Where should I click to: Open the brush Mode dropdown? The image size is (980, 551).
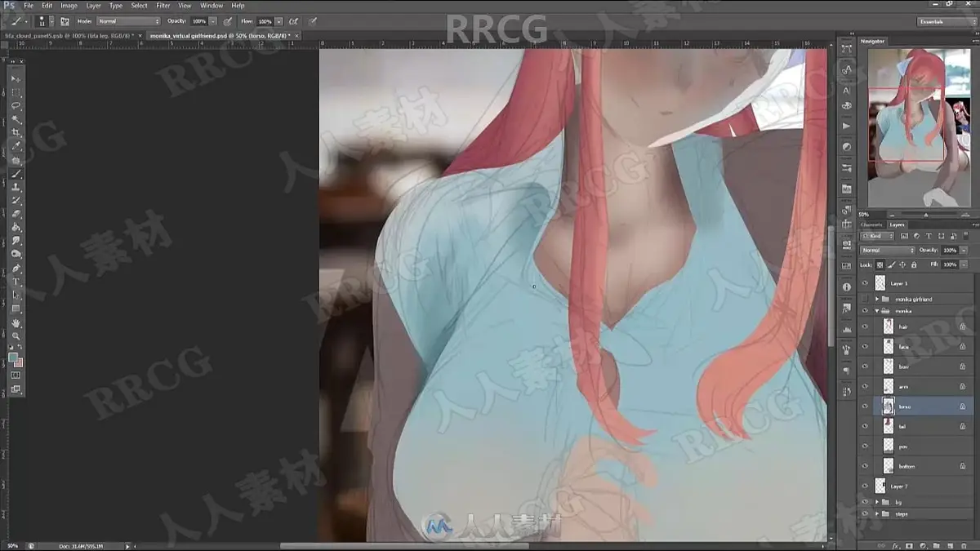click(128, 20)
